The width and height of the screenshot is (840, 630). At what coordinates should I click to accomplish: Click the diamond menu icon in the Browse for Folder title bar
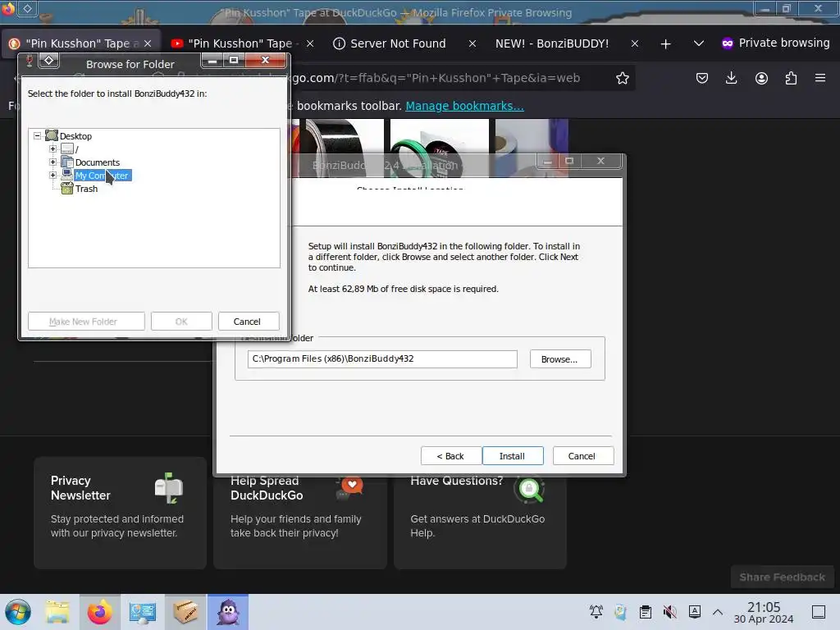tap(48, 61)
